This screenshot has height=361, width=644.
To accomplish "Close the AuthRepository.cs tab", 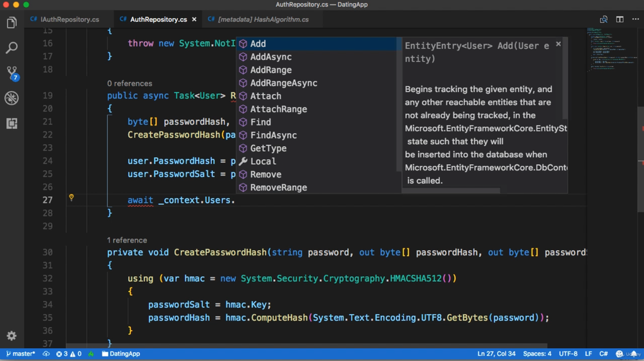I will tap(194, 19).
